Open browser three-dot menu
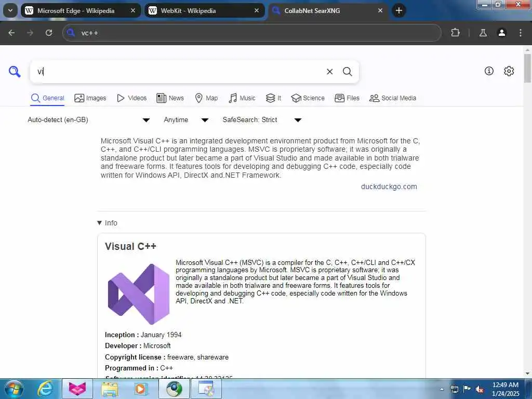Screen dimensions: 532x399 (521, 33)
